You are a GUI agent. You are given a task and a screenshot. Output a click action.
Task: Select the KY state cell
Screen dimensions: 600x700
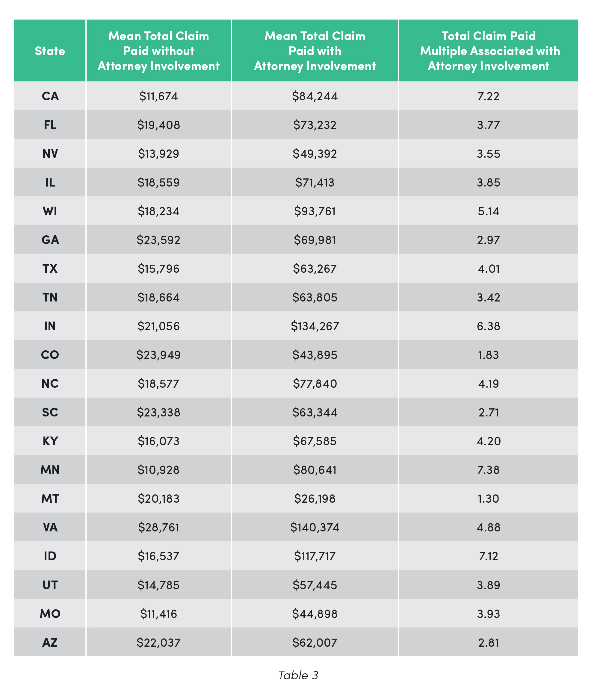50,441
